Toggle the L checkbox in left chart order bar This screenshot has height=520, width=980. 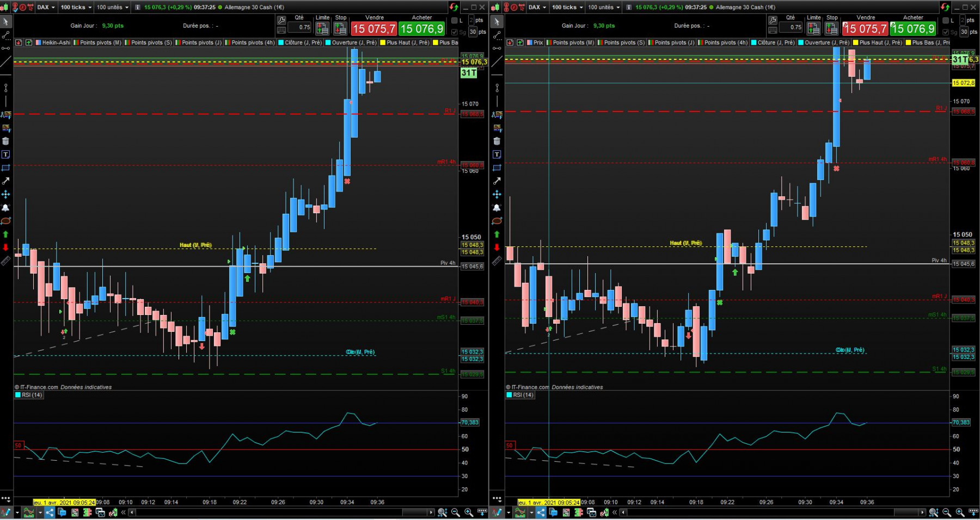pyautogui.click(x=455, y=21)
